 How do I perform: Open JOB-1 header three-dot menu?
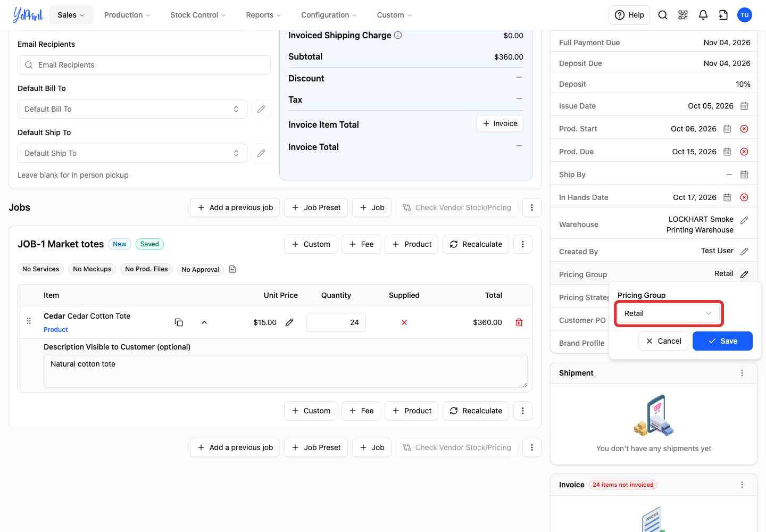coord(523,244)
